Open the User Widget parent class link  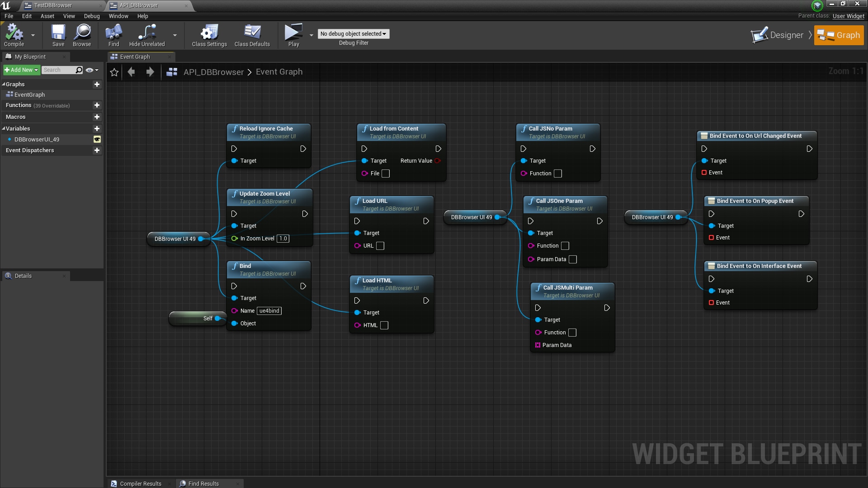[848, 16]
